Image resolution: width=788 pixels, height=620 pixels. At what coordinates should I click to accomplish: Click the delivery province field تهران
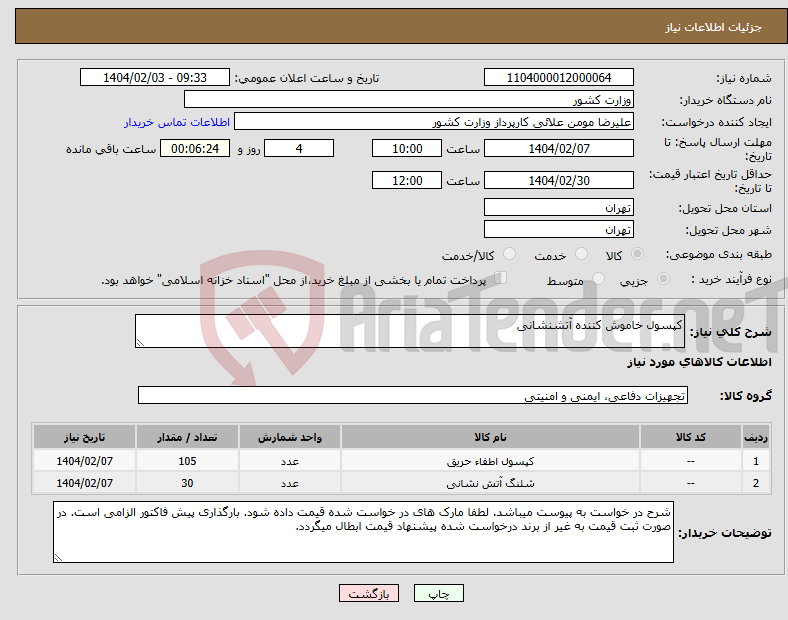point(558,207)
